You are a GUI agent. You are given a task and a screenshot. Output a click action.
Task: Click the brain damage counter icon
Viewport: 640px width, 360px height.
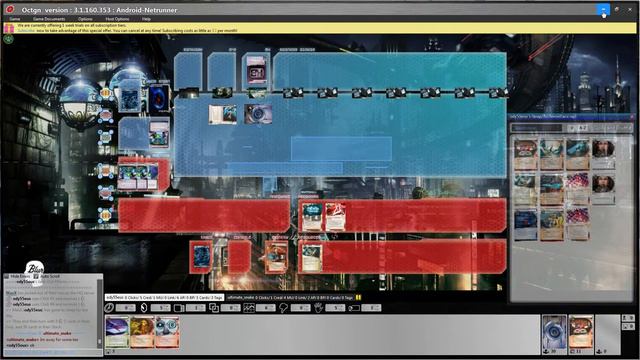(x=283, y=308)
